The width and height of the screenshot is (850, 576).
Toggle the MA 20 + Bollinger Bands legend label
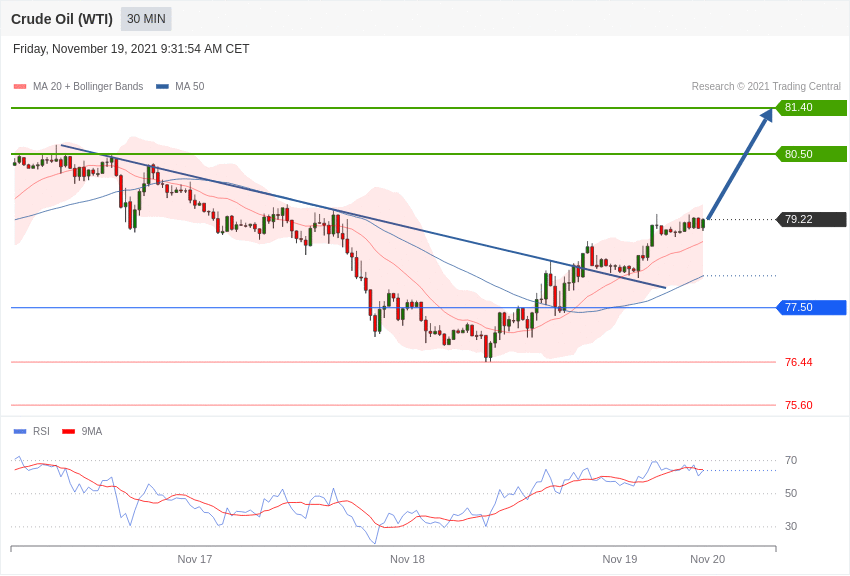point(88,87)
